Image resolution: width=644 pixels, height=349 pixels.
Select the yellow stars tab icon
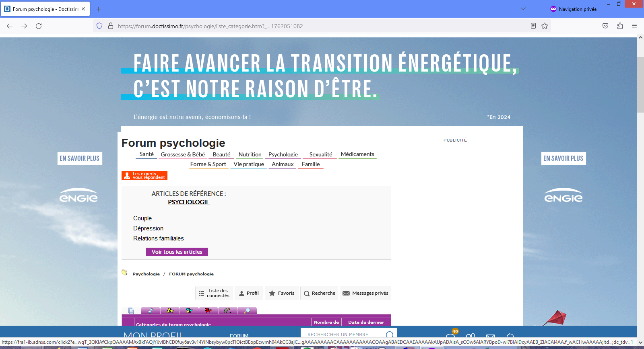click(x=170, y=310)
